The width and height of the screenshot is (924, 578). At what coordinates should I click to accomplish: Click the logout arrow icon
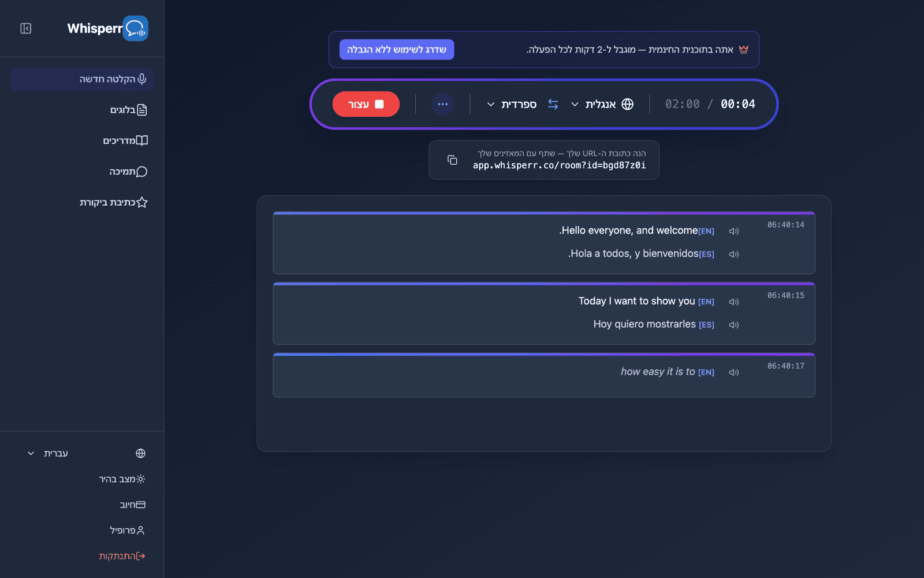point(140,556)
